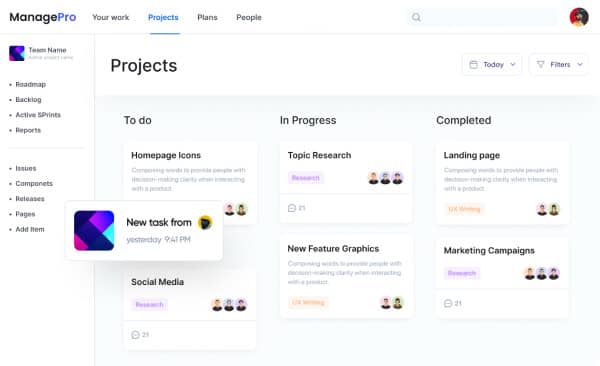This screenshot has width=600, height=366.
Task: Click Add Item in the sidebar
Action: pos(29,229)
